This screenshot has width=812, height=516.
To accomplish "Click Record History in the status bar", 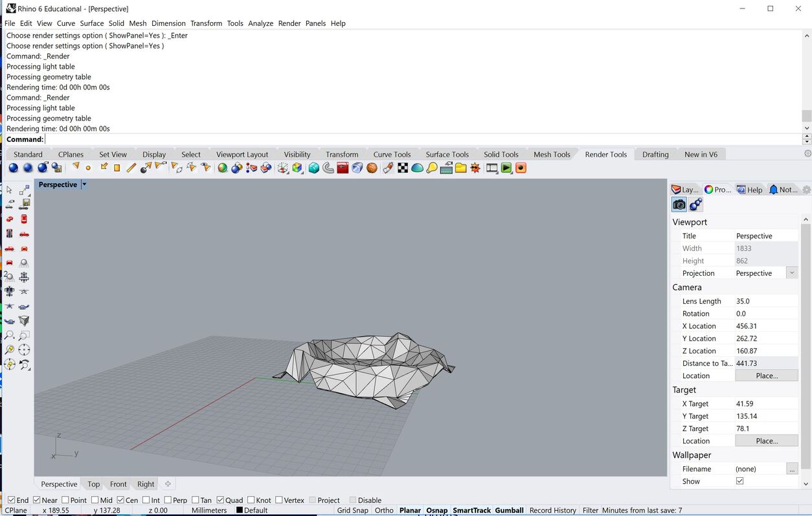I will pyautogui.click(x=552, y=510).
